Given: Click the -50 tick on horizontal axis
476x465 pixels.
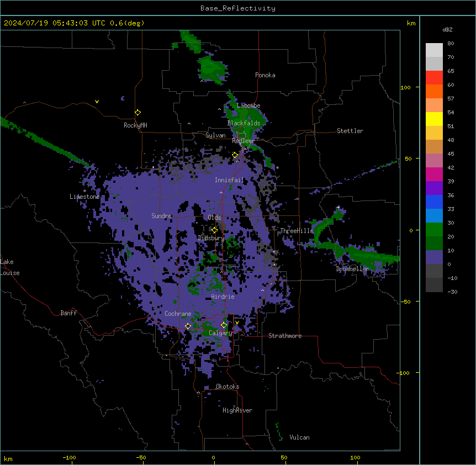Looking at the screenshot, I should point(141,457).
